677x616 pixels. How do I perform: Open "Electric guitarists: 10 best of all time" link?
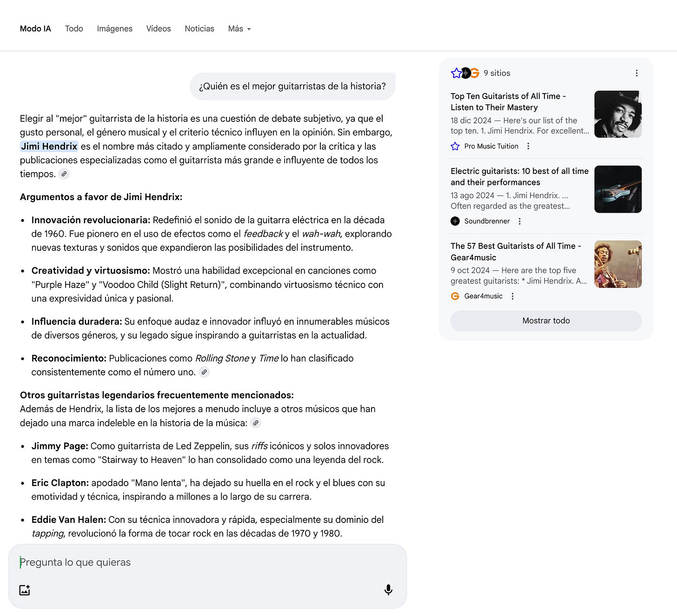click(x=519, y=177)
